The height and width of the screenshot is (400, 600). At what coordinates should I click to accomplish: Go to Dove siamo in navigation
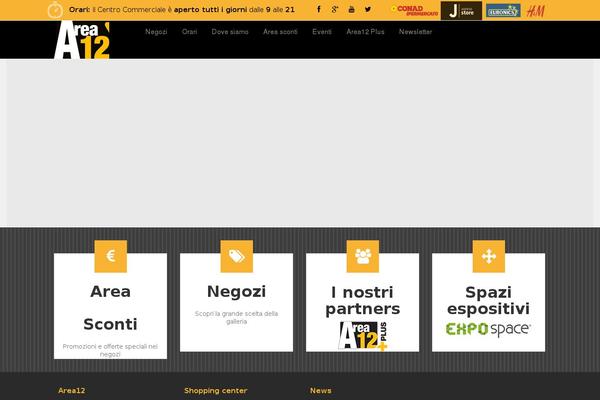click(x=230, y=32)
